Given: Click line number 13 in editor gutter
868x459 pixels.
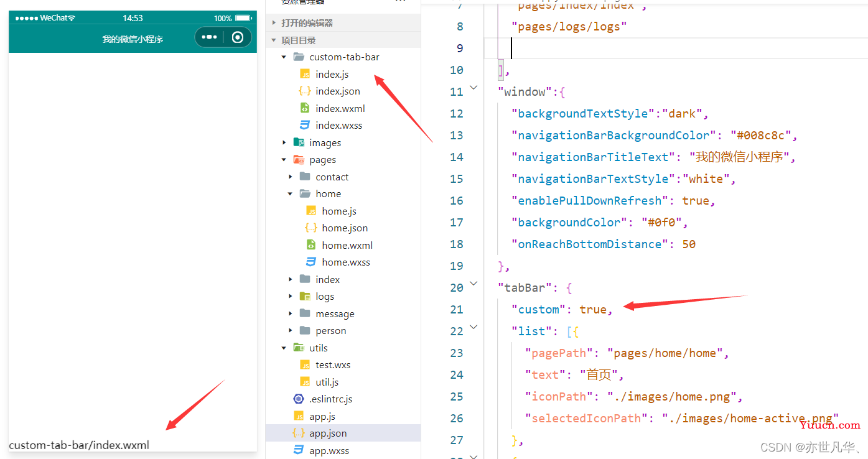Looking at the screenshot, I should tap(457, 135).
